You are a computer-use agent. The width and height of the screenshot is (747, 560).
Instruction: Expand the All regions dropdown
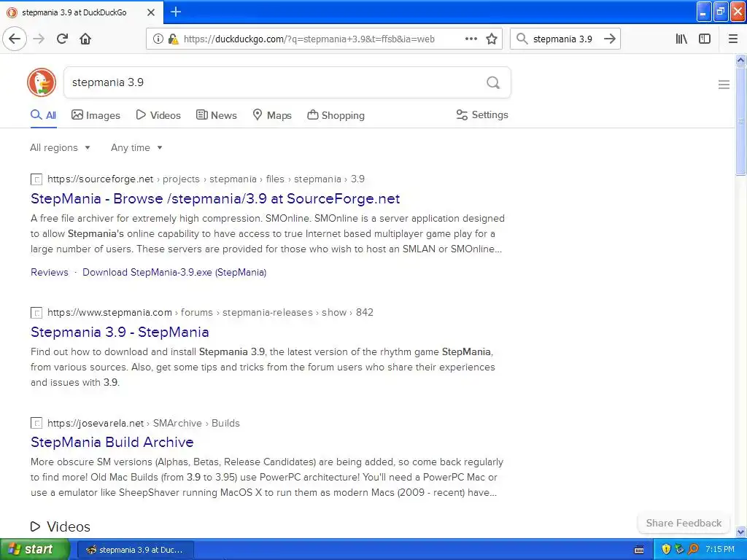(x=60, y=147)
